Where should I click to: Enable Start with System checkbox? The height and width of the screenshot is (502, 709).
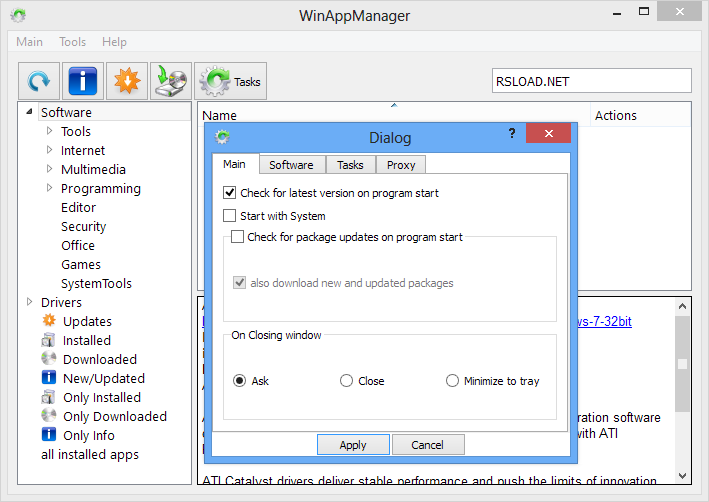[230, 215]
